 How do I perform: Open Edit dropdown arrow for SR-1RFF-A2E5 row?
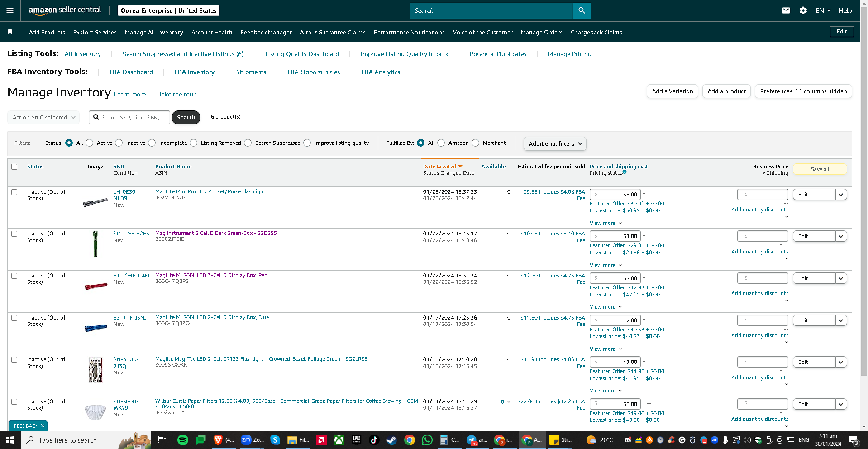click(x=841, y=236)
